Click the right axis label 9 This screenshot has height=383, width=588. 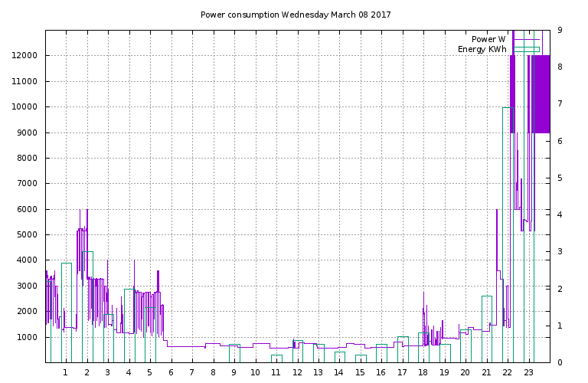pyautogui.click(x=560, y=30)
